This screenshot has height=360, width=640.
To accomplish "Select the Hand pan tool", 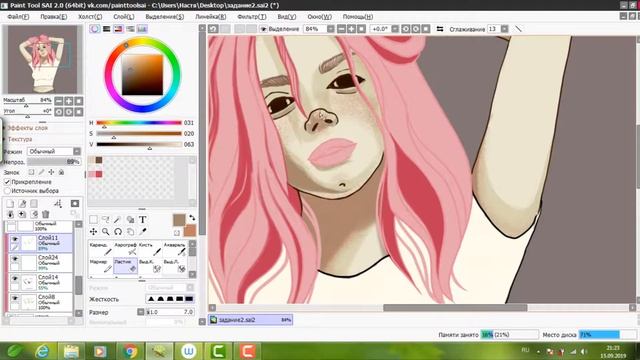I will point(130,232).
